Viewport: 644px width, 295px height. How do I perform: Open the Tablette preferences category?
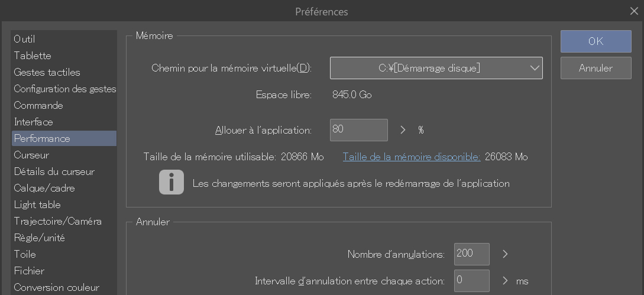[x=33, y=56]
